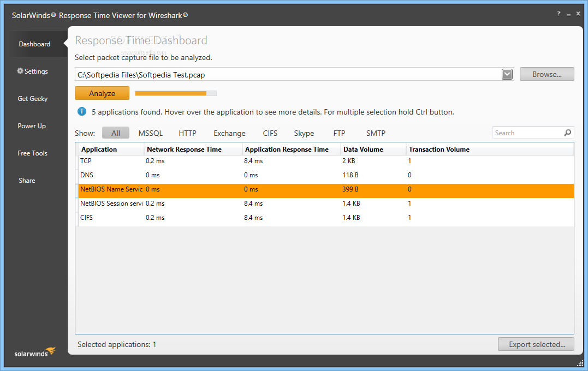Open the Free Tools section

33,153
